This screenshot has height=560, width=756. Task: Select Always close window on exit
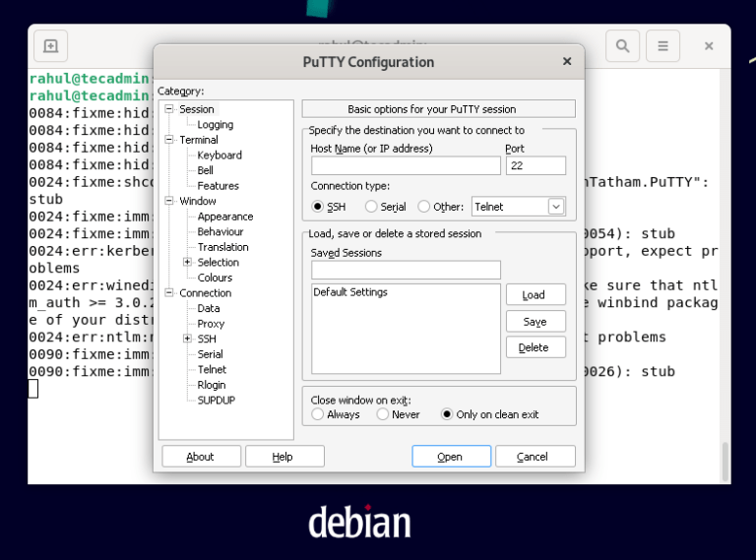tap(318, 414)
